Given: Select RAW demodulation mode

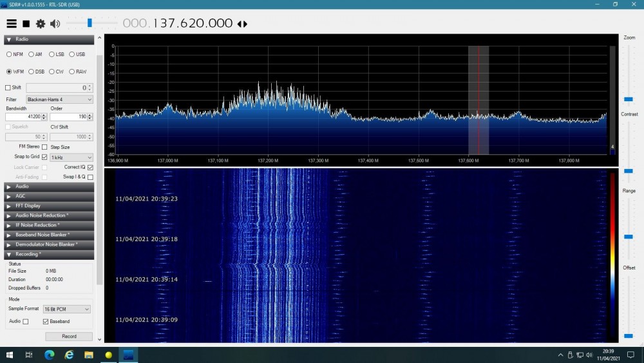Looking at the screenshot, I should point(72,72).
